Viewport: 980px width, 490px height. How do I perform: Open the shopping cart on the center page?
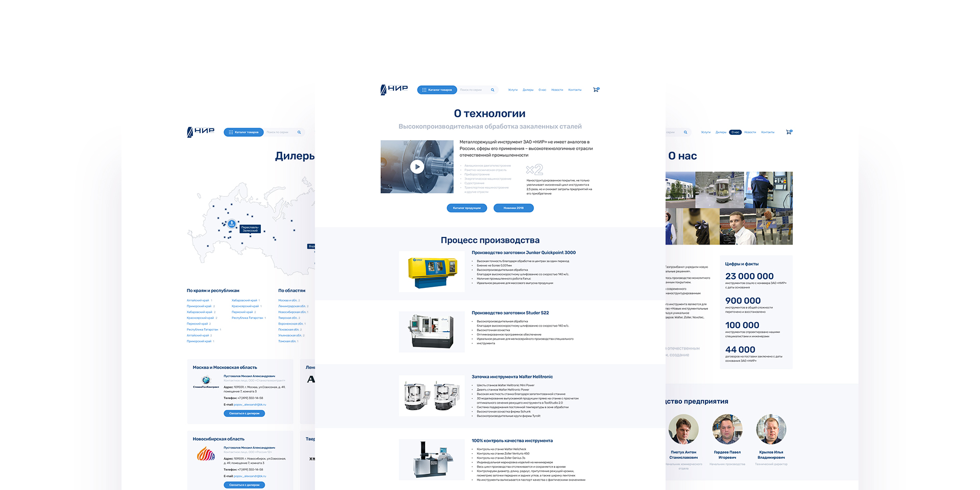[x=596, y=90]
